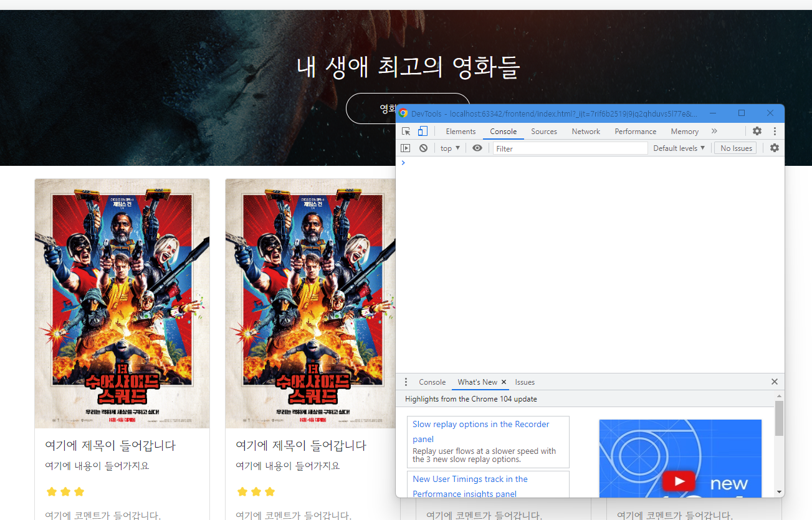
Task: Click the console prompt line
Action: click(590, 163)
